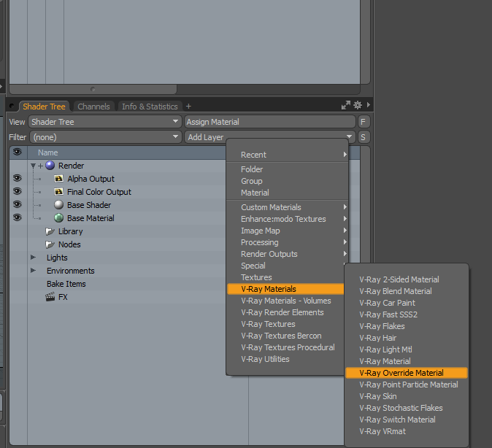The height and width of the screenshot is (448, 492).
Task: Expand the Image Map submenu
Action: (287, 231)
